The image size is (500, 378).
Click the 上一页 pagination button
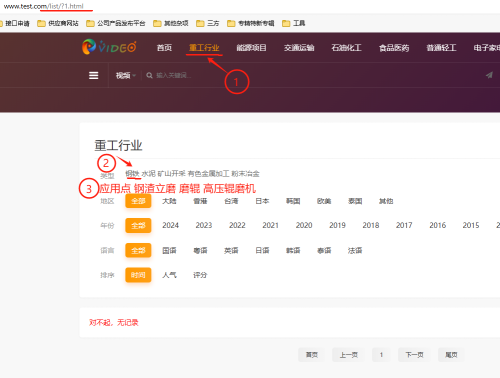coord(348,355)
